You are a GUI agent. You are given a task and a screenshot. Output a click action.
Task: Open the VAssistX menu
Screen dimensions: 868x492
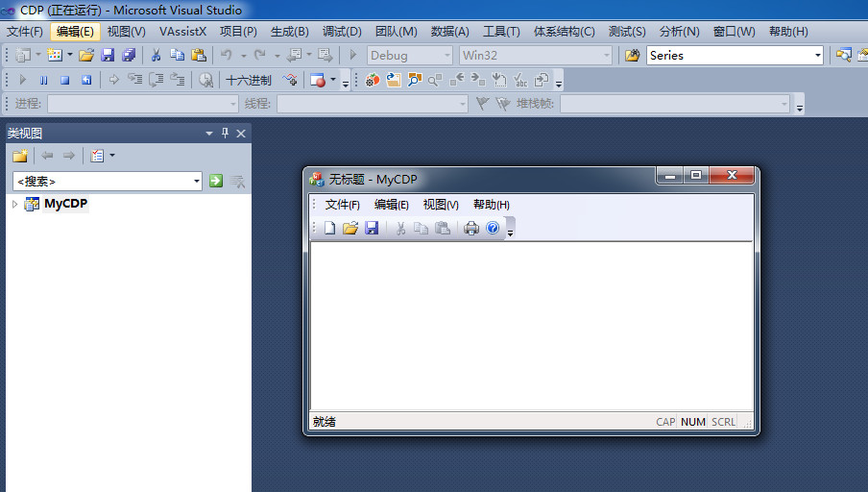click(182, 32)
